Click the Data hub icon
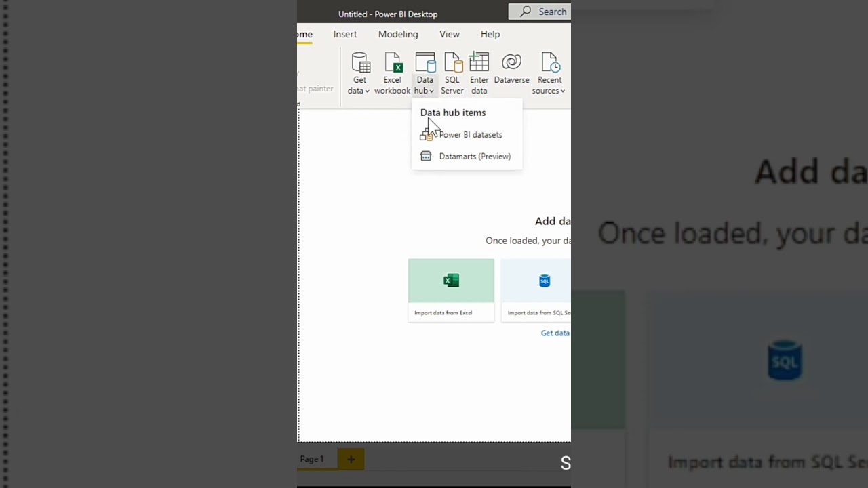 coord(425,62)
